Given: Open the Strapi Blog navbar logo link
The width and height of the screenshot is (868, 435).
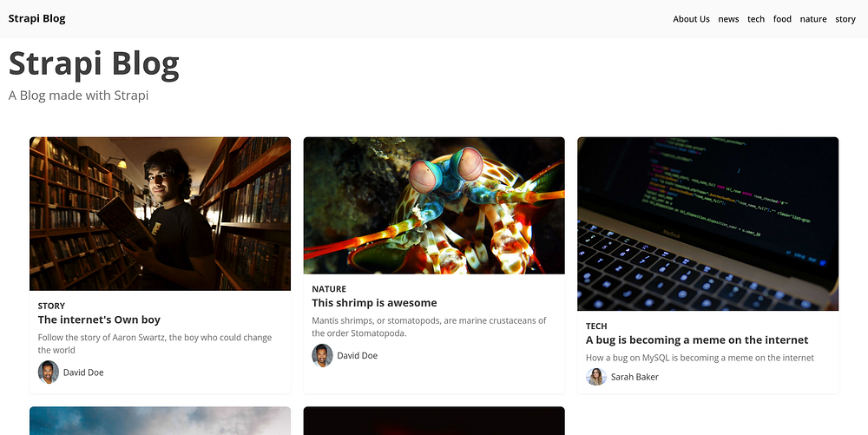Looking at the screenshot, I should coord(36,19).
